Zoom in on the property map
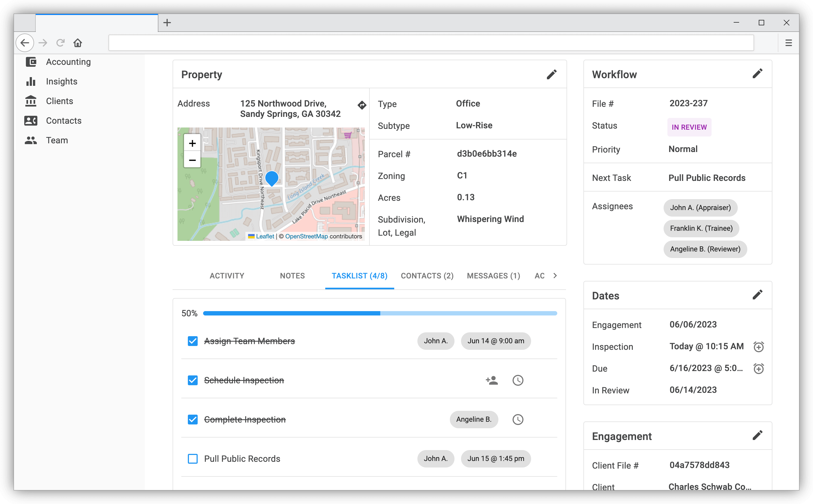Image resolution: width=813 pixels, height=504 pixels. pyautogui.click(x=192, y=143)
